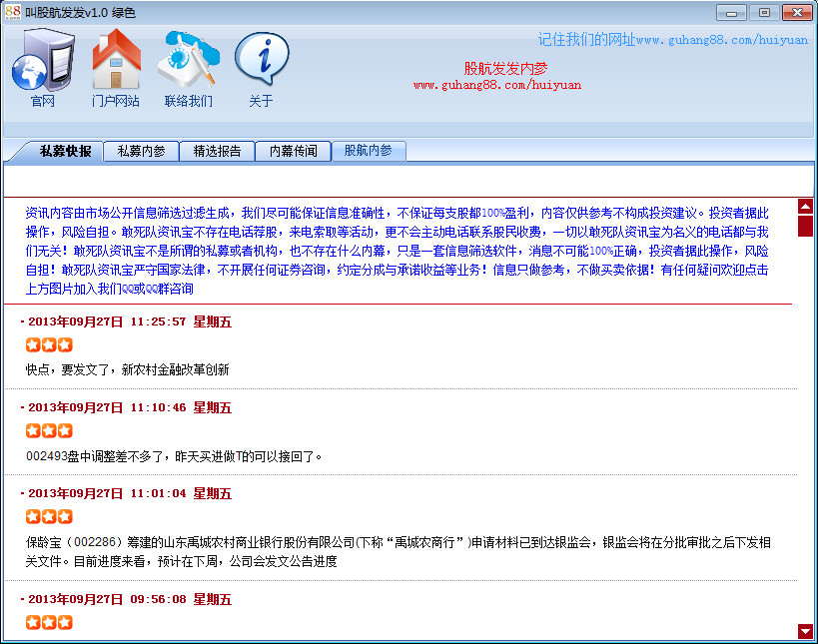Click the 联络我们 label text
The image size is (818, 644).
[x=189, y=101]
